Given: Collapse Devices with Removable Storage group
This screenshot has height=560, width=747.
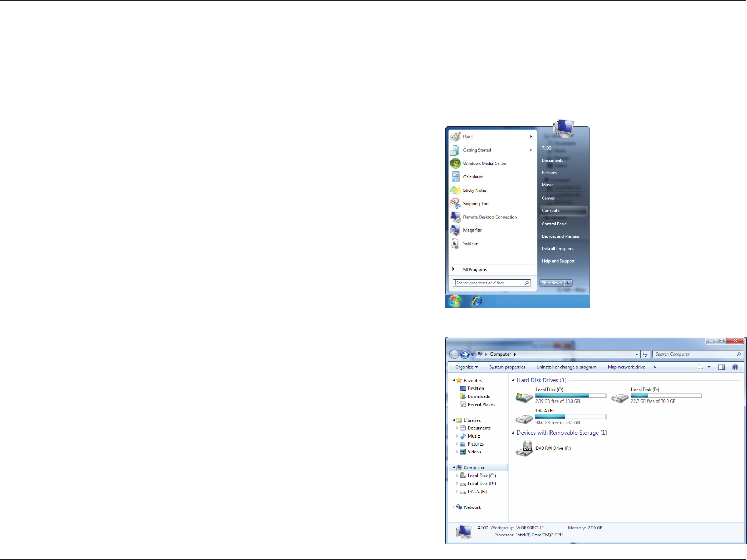Looking at the screenshot, I should point(513,433).
